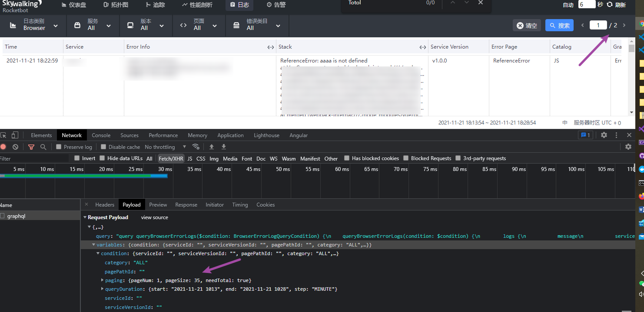
Task: Check the 3rd-party requests checkbox
Action: point(458,158)
